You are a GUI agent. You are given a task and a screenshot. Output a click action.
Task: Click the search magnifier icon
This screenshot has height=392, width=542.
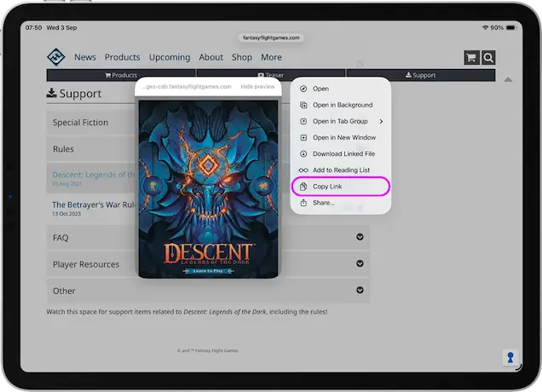pos(488,57)
